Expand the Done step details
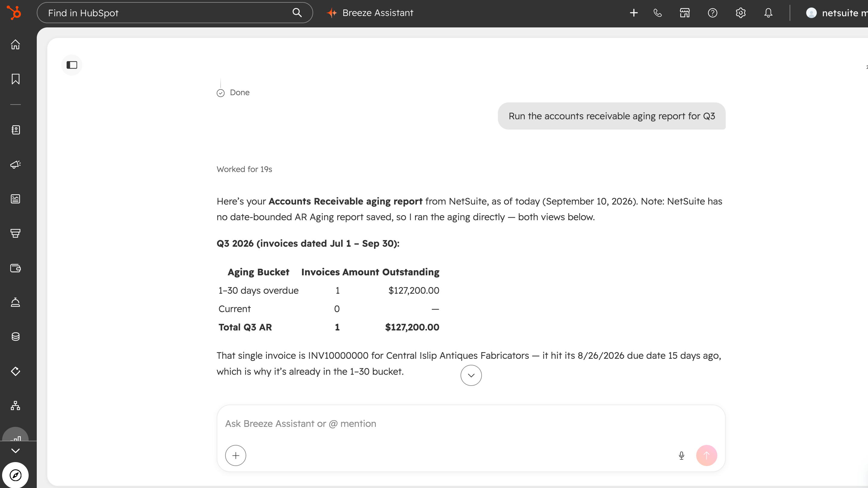 233,92
